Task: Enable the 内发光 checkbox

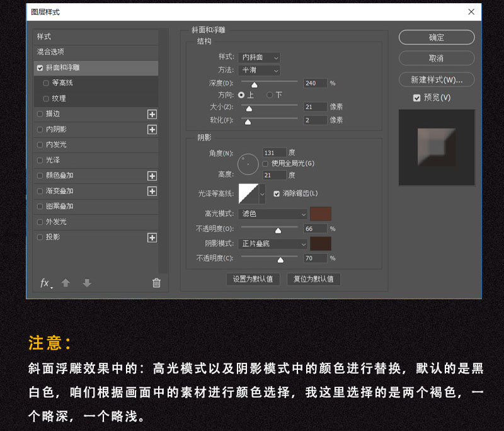Action: [40, 145]
